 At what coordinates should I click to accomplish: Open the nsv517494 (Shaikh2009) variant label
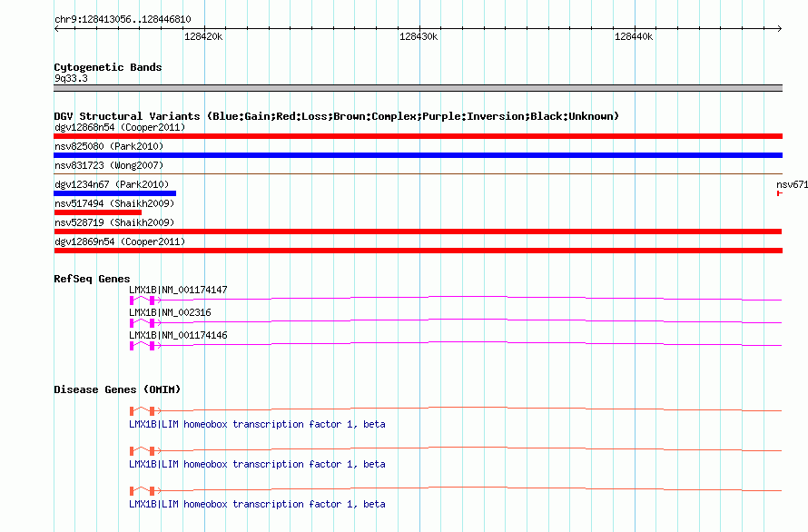pyautogui.click(x=114, y=203)
